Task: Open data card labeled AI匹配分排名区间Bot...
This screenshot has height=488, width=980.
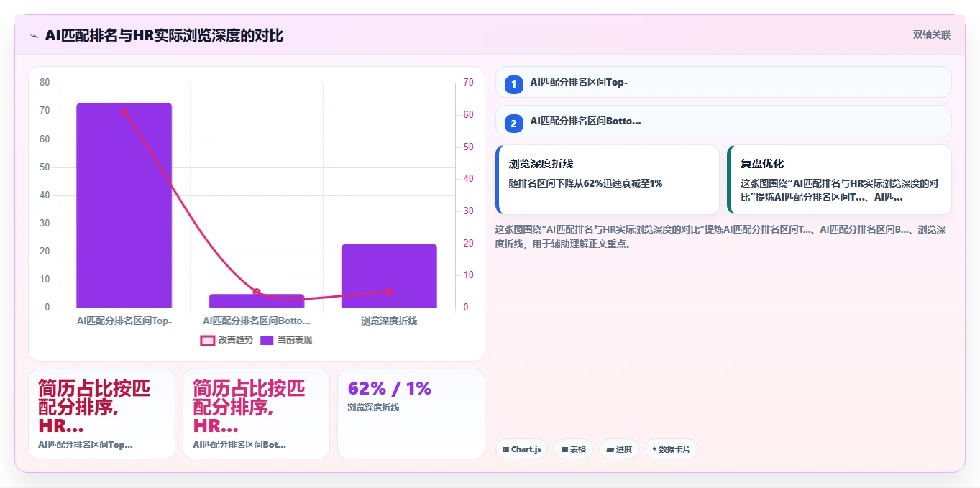Action: tap(256, 414)
